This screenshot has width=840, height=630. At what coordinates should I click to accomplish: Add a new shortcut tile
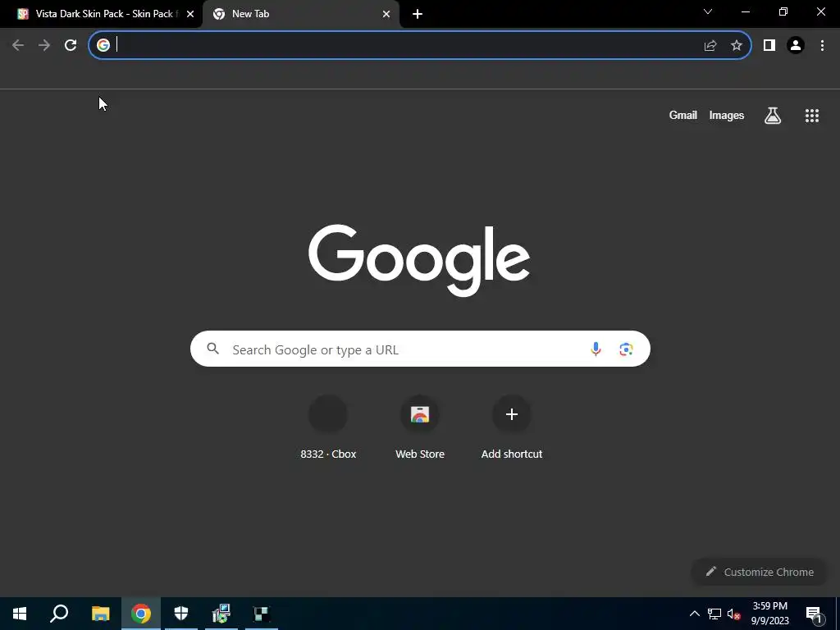pos(512,427)
